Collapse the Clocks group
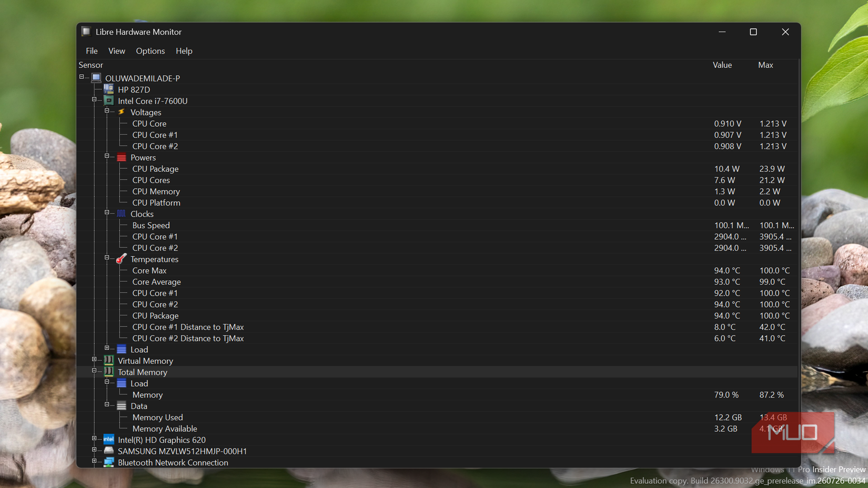The height and width of the screenshot is (488, 868). (x=107, y=212)
